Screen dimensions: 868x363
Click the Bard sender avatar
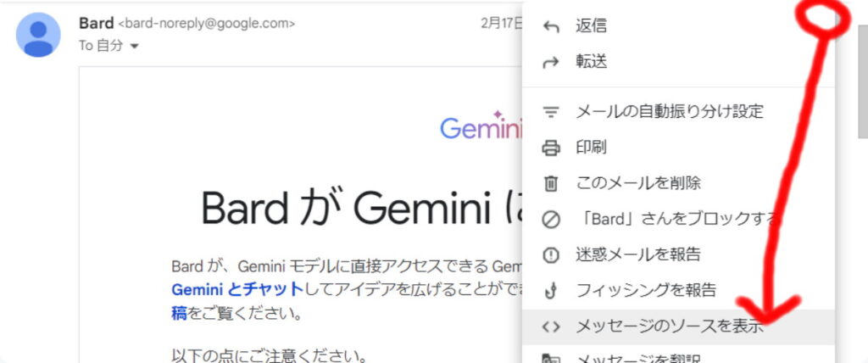coord(38,35)
